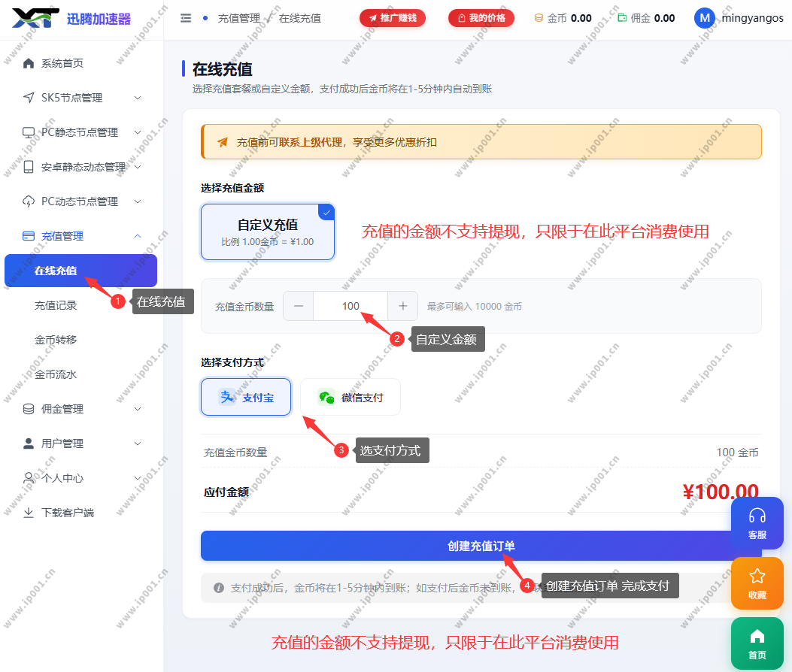The image size is (792, 672).
Task: Click the 佣金管理 coins icon
Action: click(29, 409)
